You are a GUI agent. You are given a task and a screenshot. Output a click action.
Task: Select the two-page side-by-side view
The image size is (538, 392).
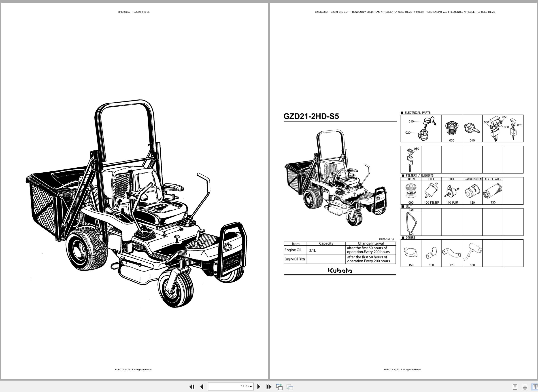[534, 387]
